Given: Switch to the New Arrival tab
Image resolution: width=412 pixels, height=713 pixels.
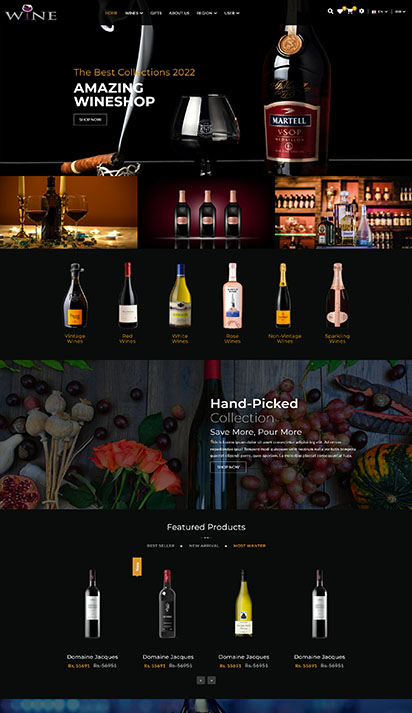Looking at the screenshot, I should coord(204,546).
